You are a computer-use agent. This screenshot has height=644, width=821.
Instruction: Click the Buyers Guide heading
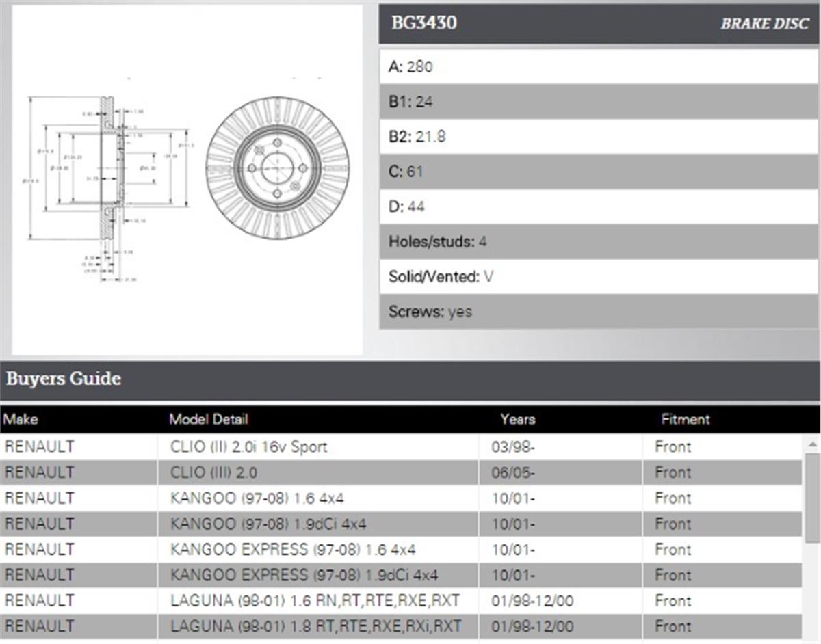click(64, 379)
